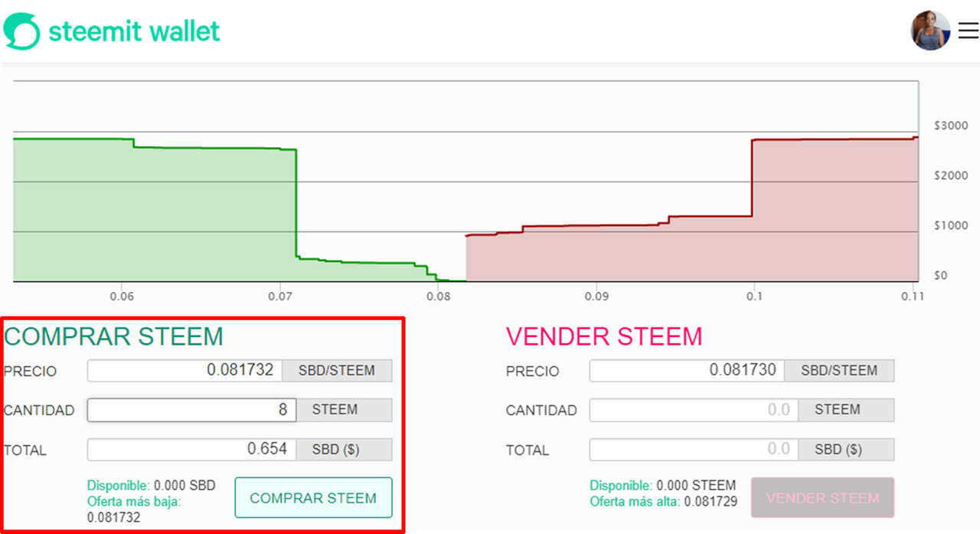Open the user profile avatar
The width and height of the screenshot is (980, 534).
pyautogui.click(x=930, y=31)
